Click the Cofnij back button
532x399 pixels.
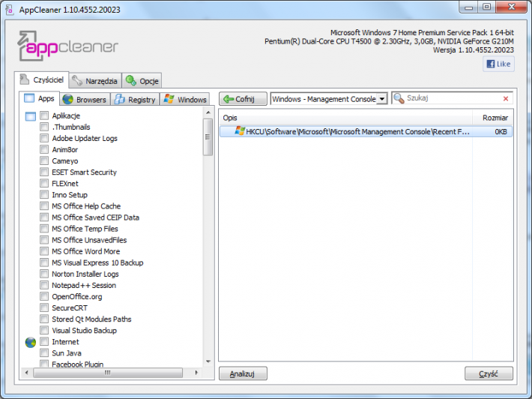click(243, 99)
